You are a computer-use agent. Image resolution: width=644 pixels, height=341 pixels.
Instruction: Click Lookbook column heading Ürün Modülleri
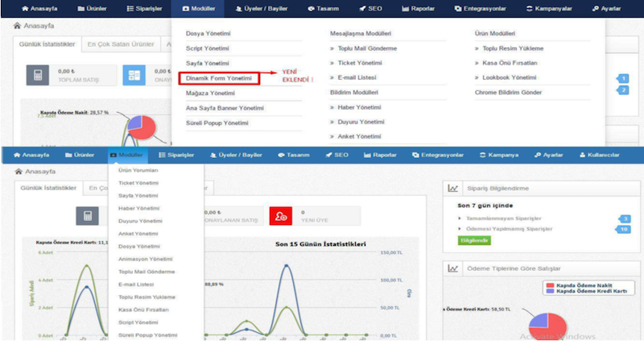[495, 34]
